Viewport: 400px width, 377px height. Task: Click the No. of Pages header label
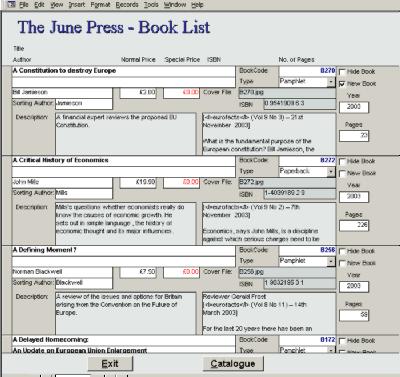click(x=296, y=60)
